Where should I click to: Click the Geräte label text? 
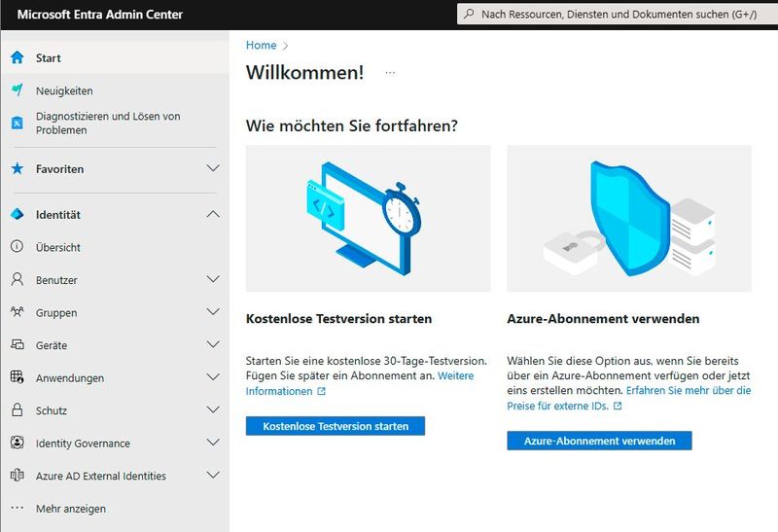tap(52, 345)
